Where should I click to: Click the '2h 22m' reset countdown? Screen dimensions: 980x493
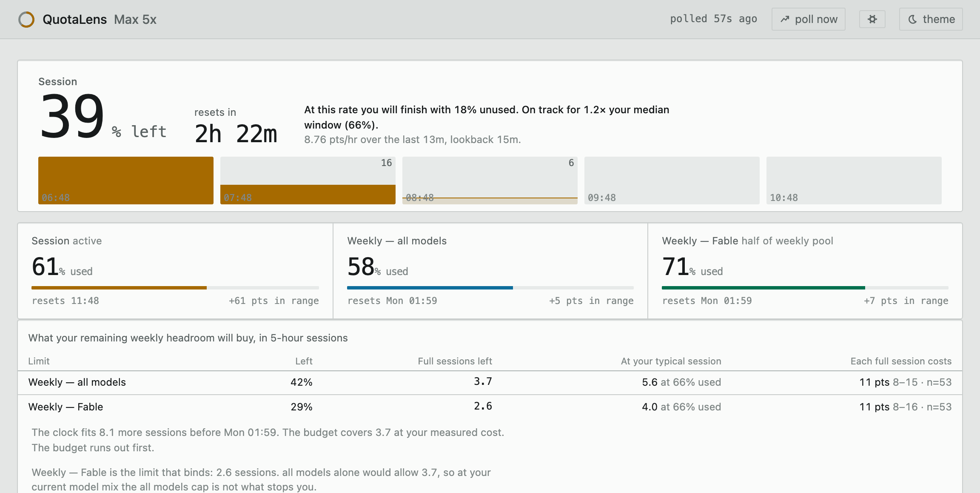coord(236,134)
